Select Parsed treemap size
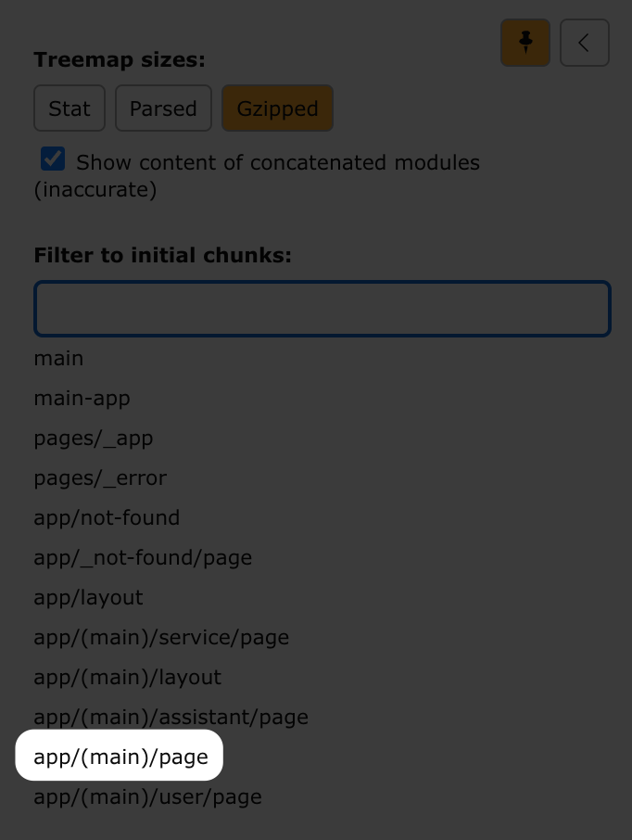Screen dimensions: 632x840 coord(163,108)
